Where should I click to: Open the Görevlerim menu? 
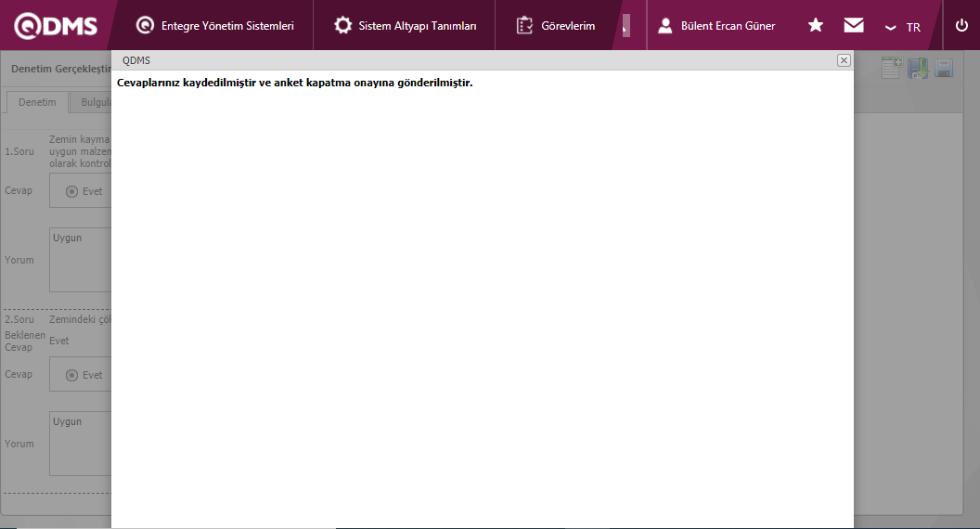(x=556, y=26)
